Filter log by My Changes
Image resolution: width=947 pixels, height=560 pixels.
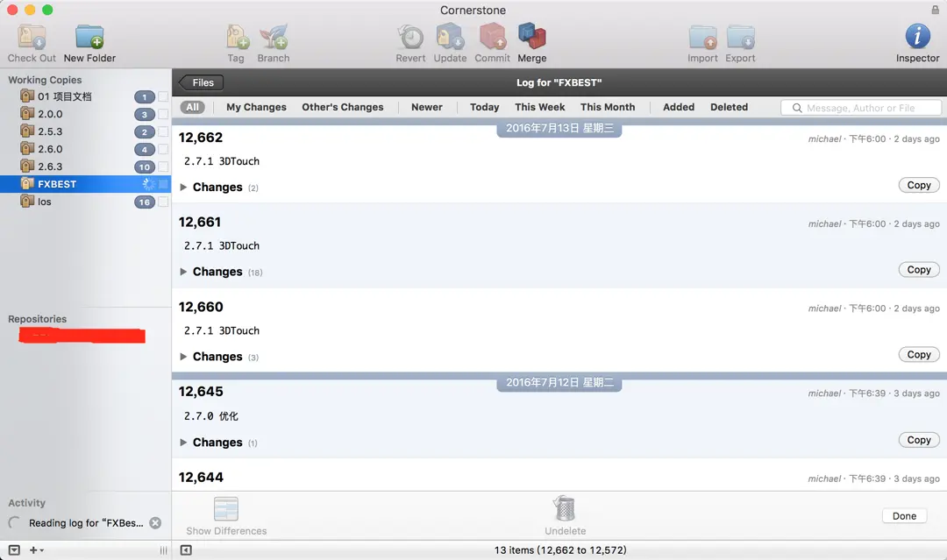coord(256,108)
